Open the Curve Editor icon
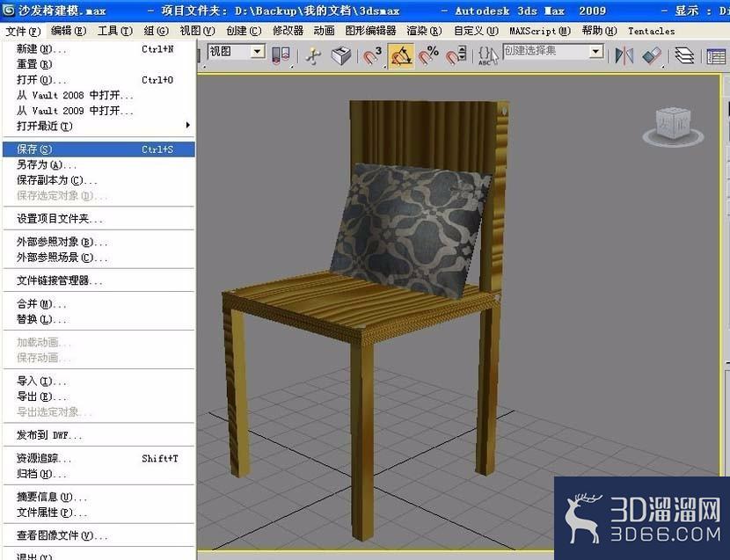Screen dimensions: 730x560 click(x=716, y=56)
